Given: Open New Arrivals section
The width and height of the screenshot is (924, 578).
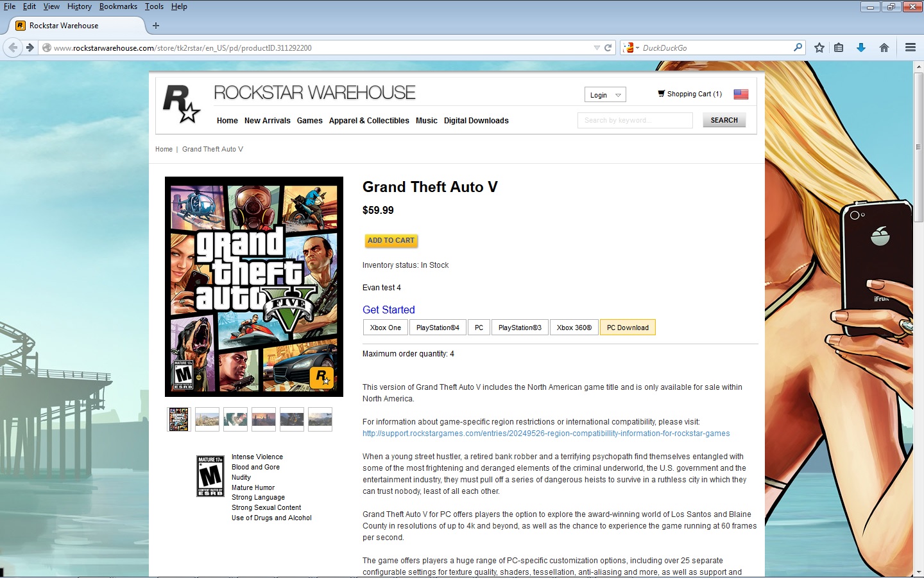Looking at the screenshot, I should pyautogui.click(x=268, y=121).
